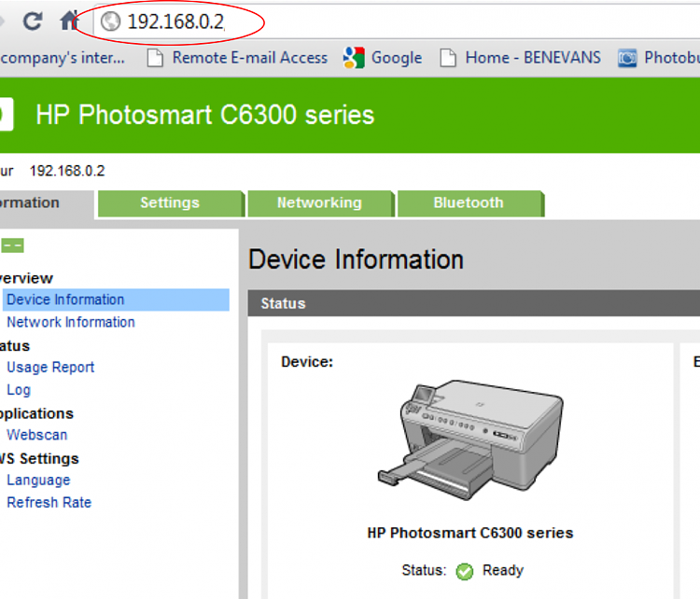700x599 pixels.
Task: Open the Language settings link
Action: 38,481
